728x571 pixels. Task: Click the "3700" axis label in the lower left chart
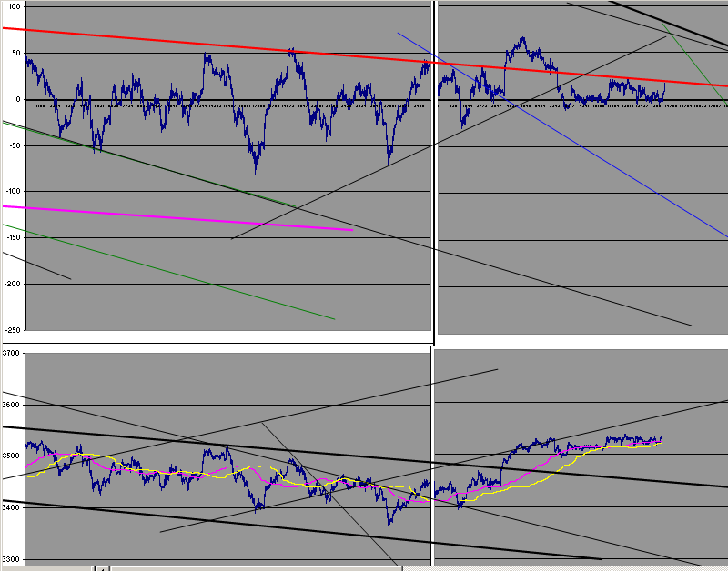[x=11, y=353]
